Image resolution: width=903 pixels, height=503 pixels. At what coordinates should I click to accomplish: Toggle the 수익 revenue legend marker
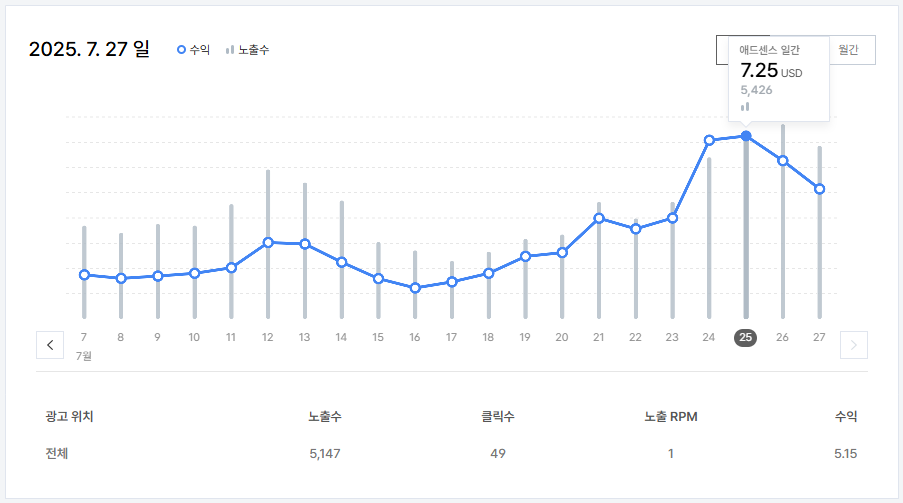(194, 50)
